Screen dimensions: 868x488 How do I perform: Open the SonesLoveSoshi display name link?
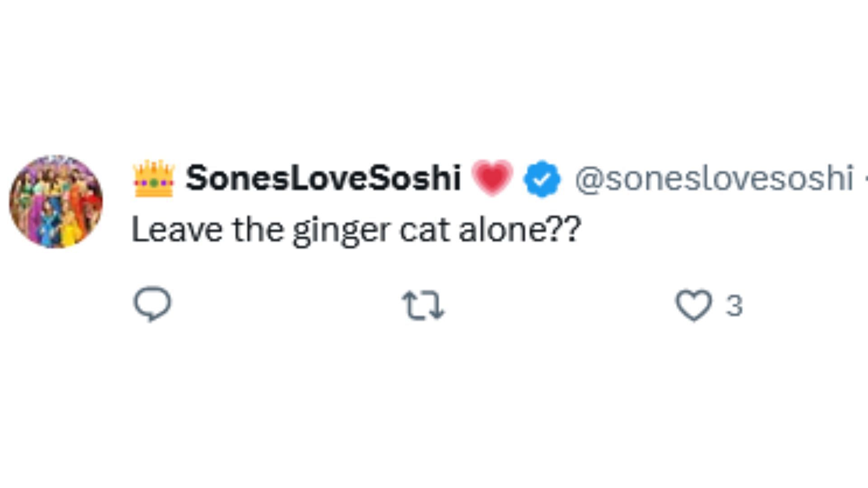323,178
